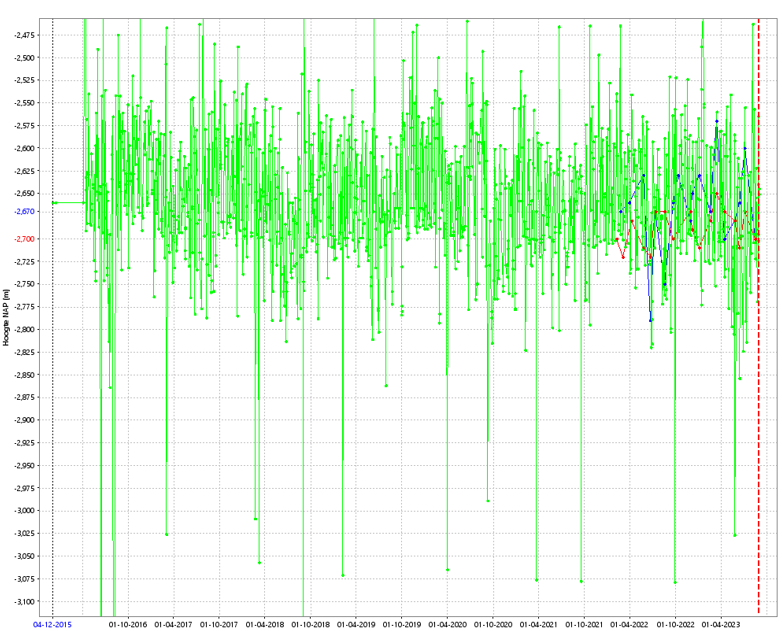Click the highest blue data point marker
This screenshot has width=782, height=631.
click(x=716, y=121)
